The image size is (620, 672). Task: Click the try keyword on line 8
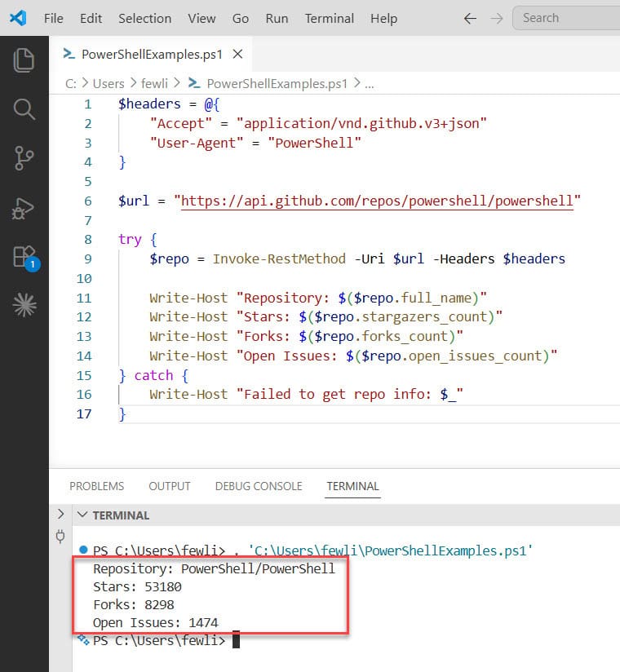pos(130,240)
